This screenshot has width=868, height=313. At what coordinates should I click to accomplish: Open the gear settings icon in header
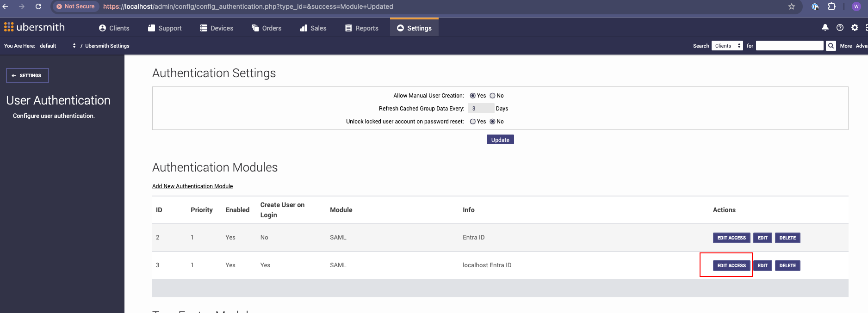tap(855, 28)
